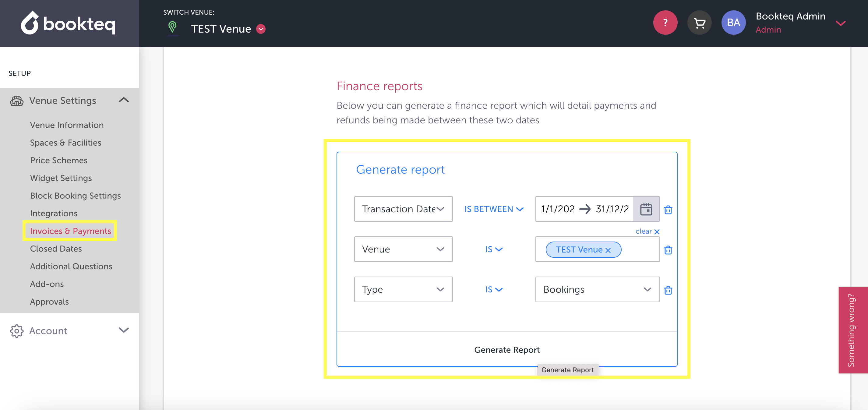868x410 pixels.
Task: Delete the Venue filter row
Action: [x=668, y=250]
